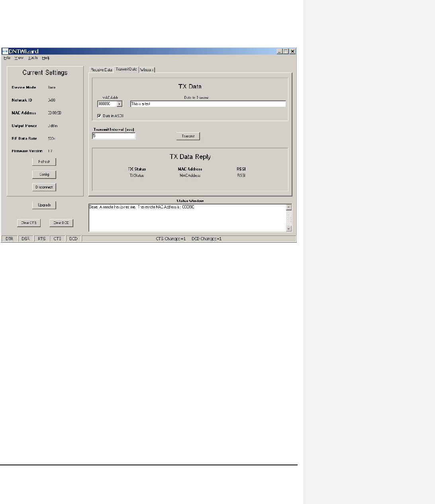Click the Transmit Interval input field

coord(114,136)
